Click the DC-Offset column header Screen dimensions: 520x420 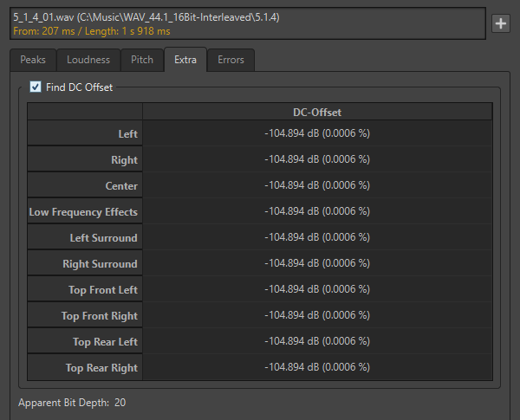pos(317,112)
